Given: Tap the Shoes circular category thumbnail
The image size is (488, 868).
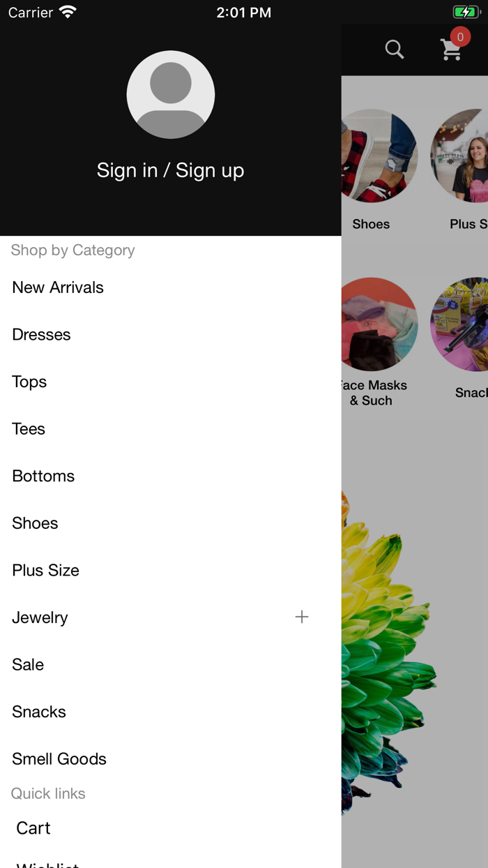Looking at the screenshot, I should pos(379,156).
